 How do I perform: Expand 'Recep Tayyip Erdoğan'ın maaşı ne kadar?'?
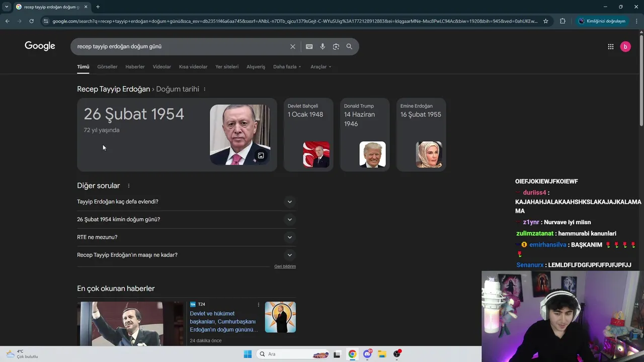click(186, 255)
